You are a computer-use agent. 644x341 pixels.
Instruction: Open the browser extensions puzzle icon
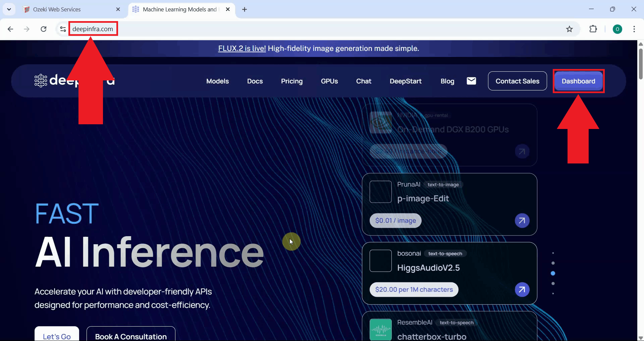tap(593, 29)
